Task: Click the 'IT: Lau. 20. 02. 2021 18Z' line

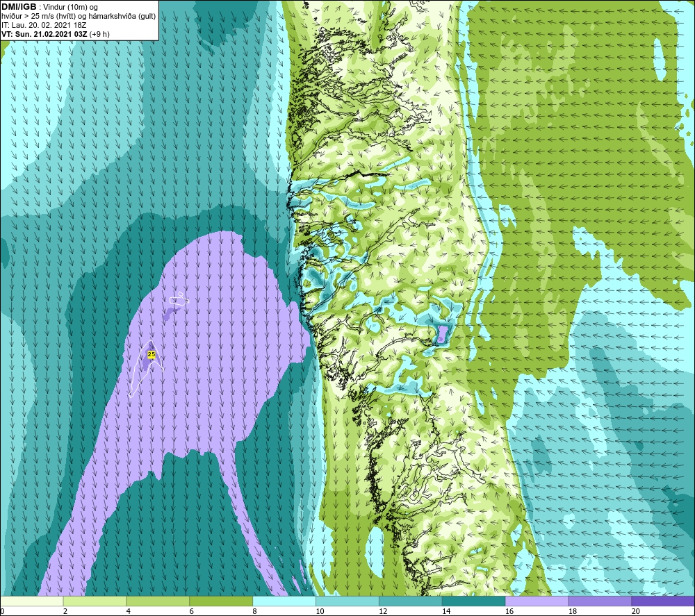Action: click(x=44, y=25)
